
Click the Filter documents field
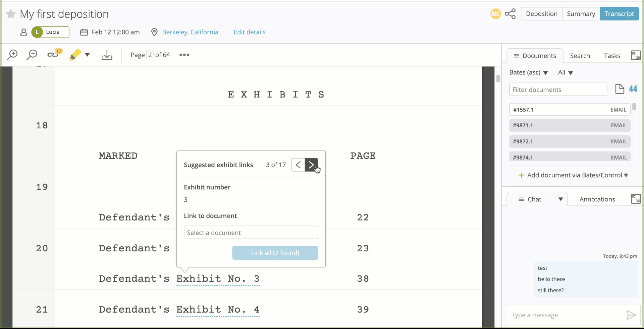(x=558, y=89)
